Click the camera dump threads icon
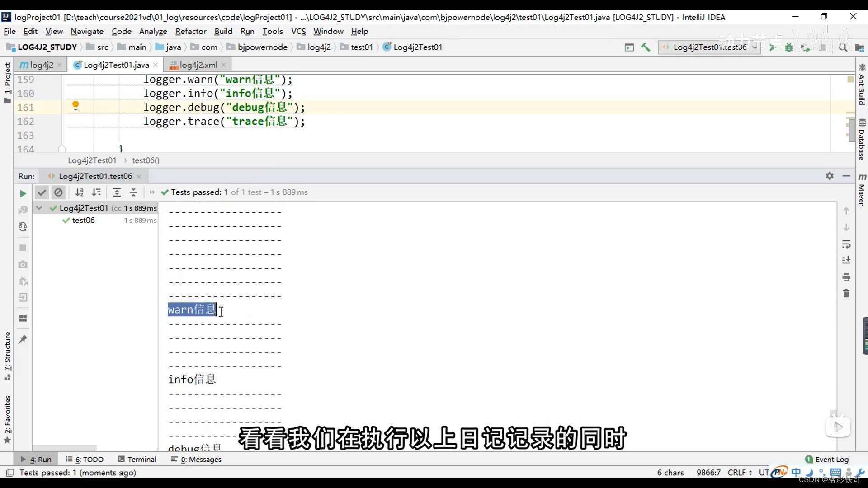Screen dimensions: 868x488 click(x=23, y=264)
